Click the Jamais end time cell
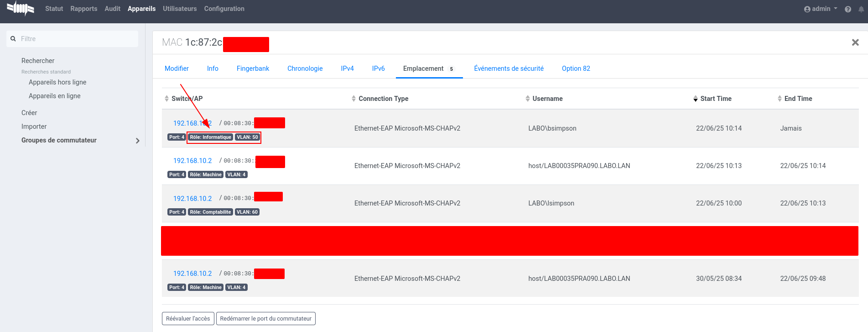 [791, 128]
